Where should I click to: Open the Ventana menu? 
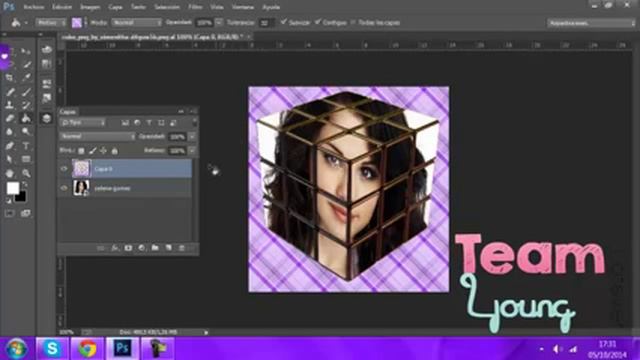tap(242, 7)
